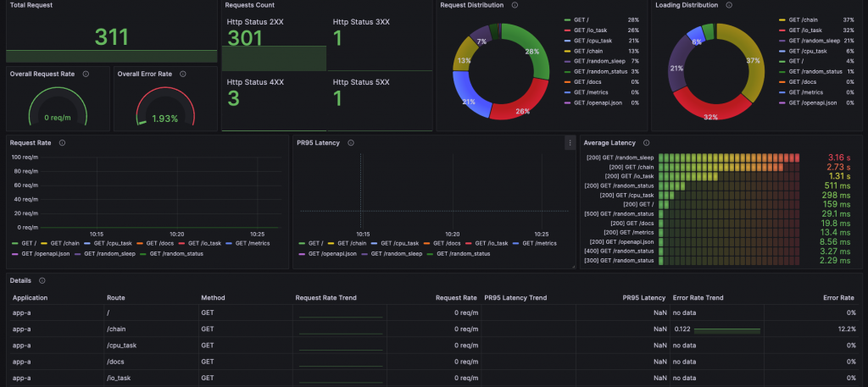Toggle GET /random_sleep in Request Rate legend
This screenshot has height=387, width=868.
click(x=104, y=254)
